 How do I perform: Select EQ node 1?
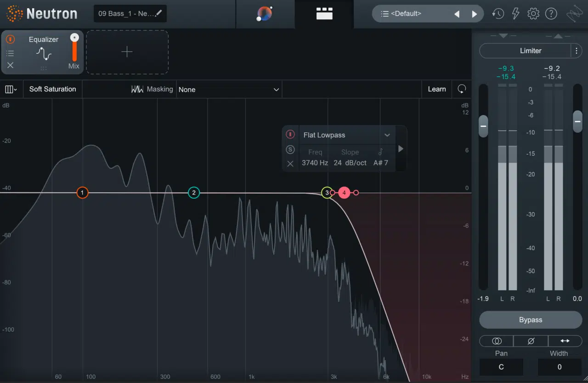click(82, 193)
